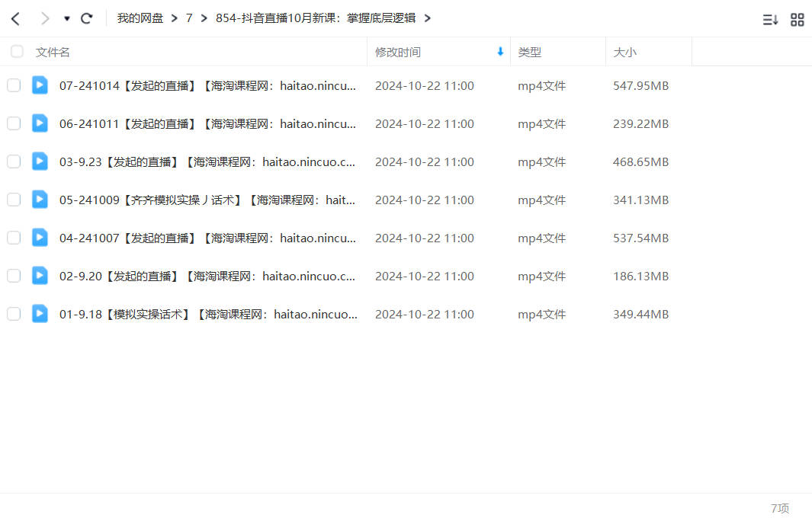812x518 pixels.
Task: Sort by 文件名 column header
Action: pos(53,53)
